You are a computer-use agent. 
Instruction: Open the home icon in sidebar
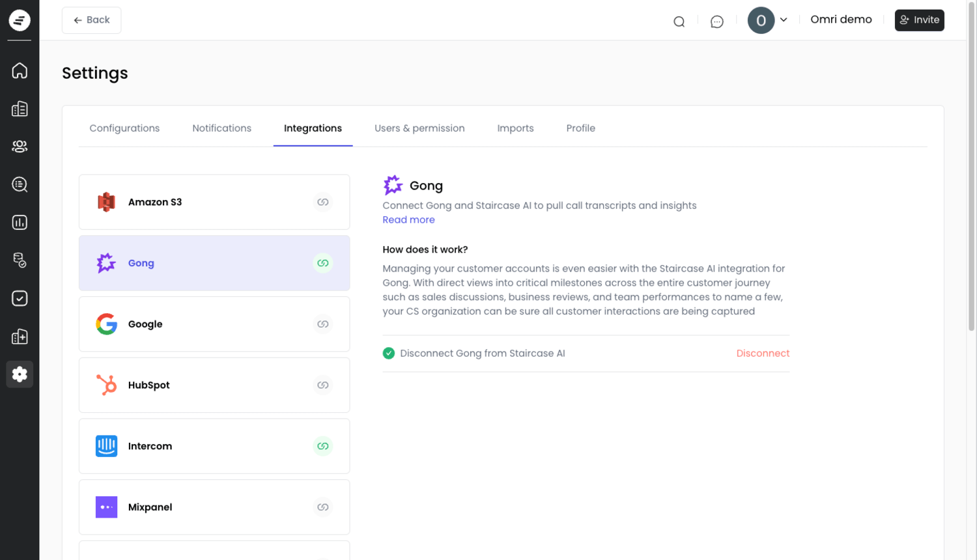point(20,70)
